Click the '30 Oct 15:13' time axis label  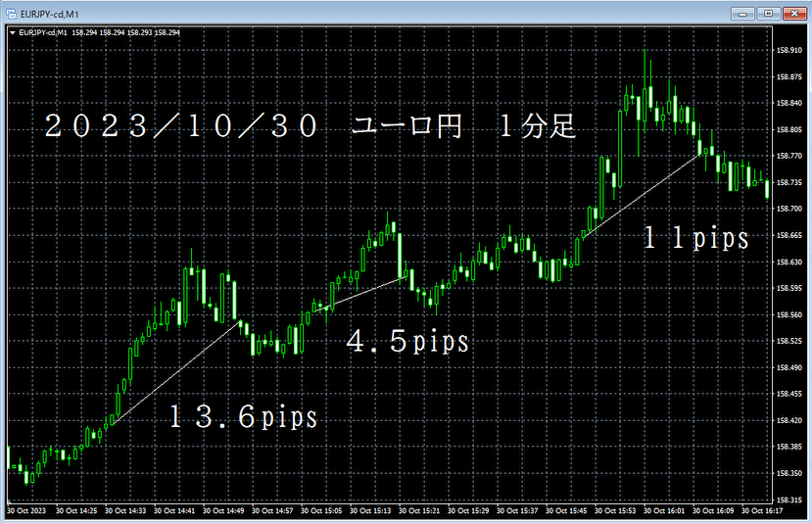tap(370, 510)
